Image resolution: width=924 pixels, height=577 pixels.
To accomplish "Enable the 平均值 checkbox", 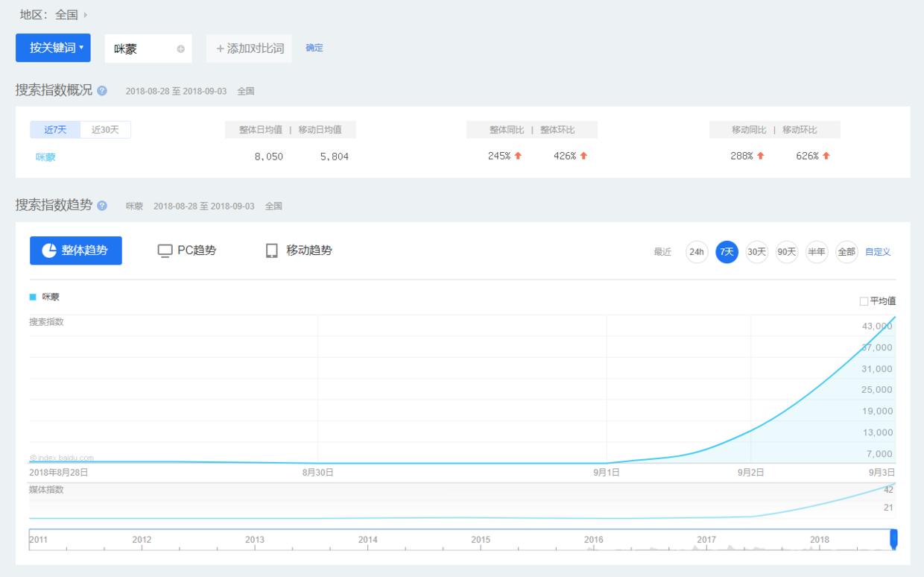I will coord(864,301).
